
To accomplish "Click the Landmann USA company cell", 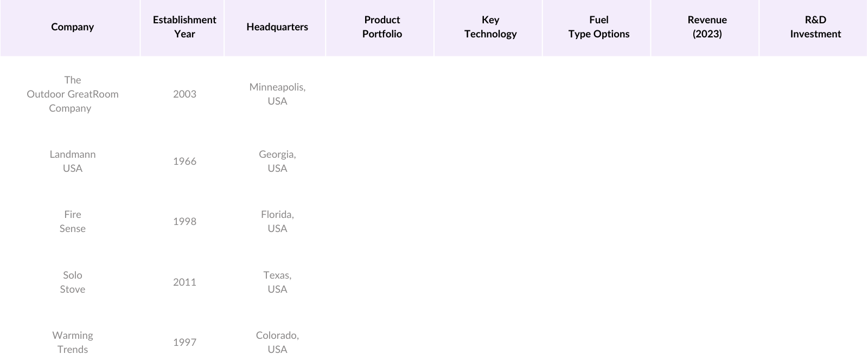I will pyautogui.click(x=72, y=161).
